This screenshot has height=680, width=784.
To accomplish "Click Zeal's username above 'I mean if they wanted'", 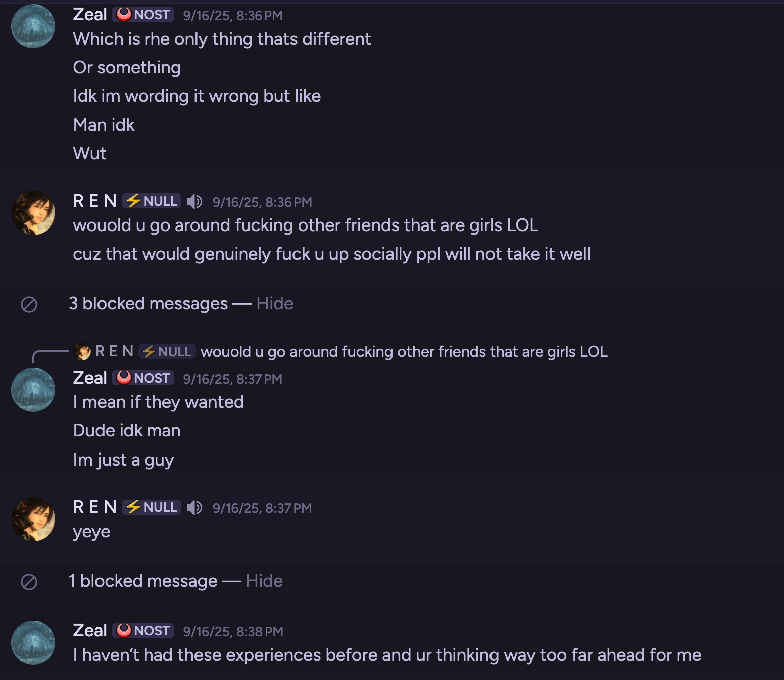I will (90, 378).
